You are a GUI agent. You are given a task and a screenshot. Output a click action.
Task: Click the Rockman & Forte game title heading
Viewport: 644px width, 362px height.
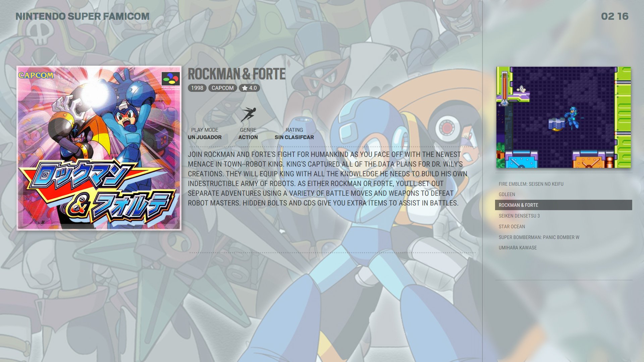click(237, 74)
